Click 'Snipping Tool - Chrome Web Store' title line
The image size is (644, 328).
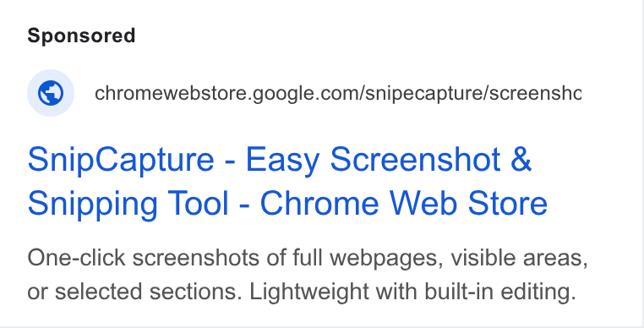[287, 204]
